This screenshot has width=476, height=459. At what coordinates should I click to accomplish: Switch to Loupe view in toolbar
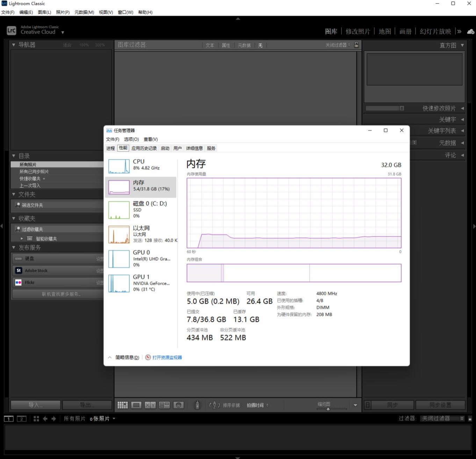(x=136, y=405)
